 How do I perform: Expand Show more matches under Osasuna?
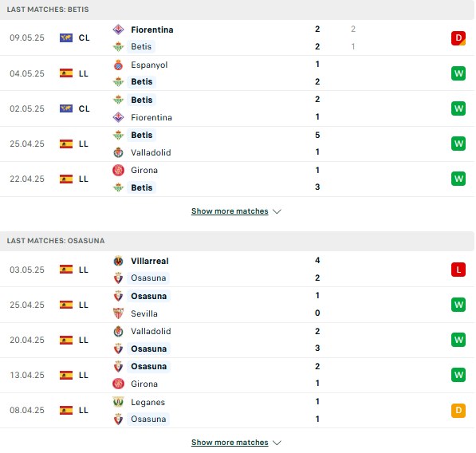[230, 443]
